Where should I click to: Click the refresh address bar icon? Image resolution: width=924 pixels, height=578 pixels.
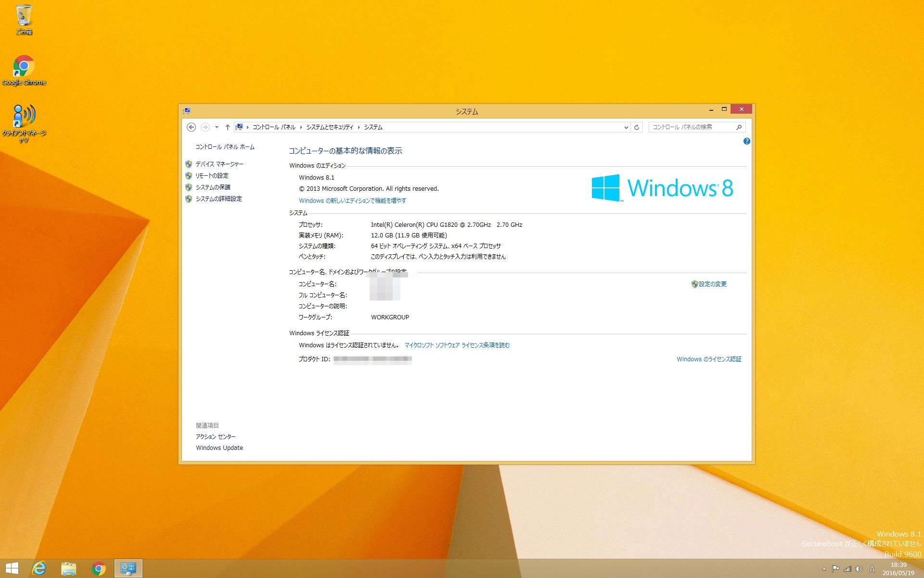click(637, 127)
